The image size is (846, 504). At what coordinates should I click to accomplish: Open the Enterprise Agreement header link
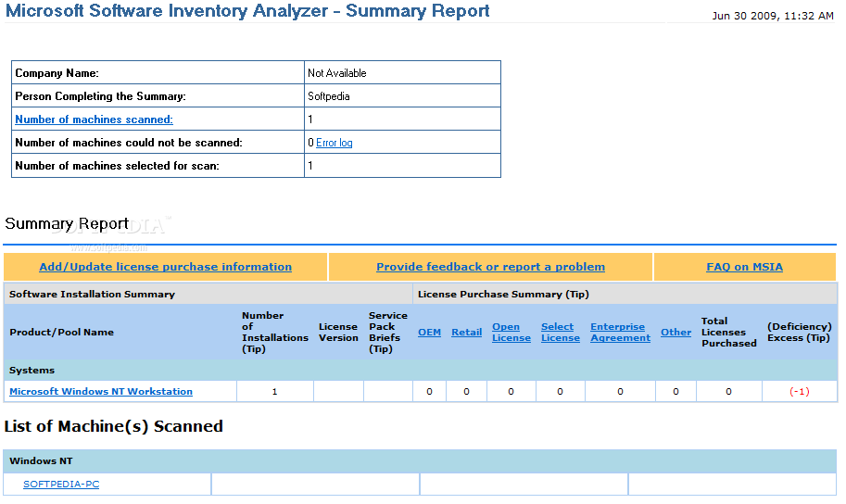620,332
